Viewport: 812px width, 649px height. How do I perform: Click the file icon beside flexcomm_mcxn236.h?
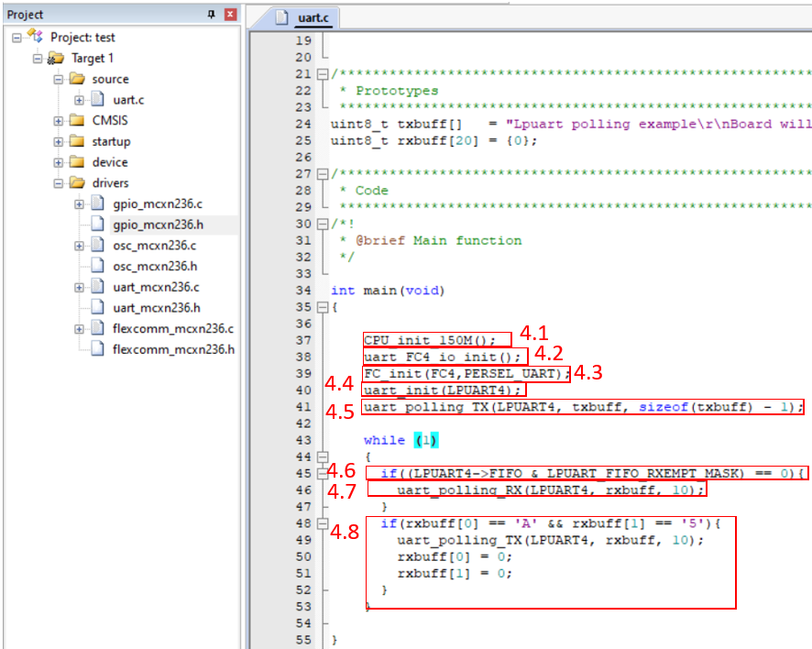(98, 349)
